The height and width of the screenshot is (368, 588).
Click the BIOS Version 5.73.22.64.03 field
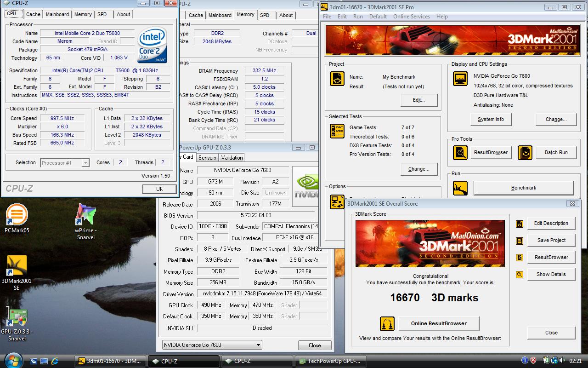pos(256,215)
